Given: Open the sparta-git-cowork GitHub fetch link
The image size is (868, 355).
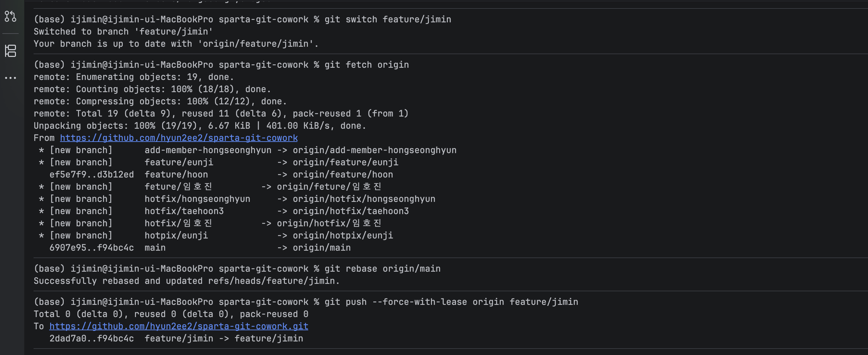Looking at the screenshot, I should pyautogui.click(x=179, y=138).
